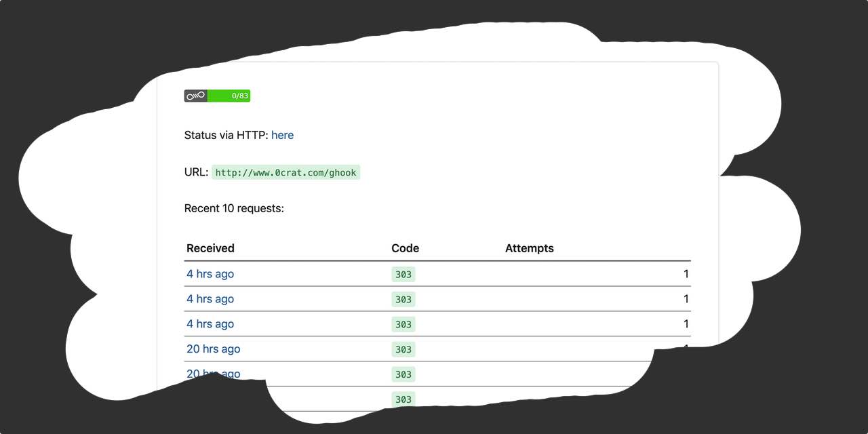
Task: Open the second '4 hrs ago' request
Action: pos(210,299)
